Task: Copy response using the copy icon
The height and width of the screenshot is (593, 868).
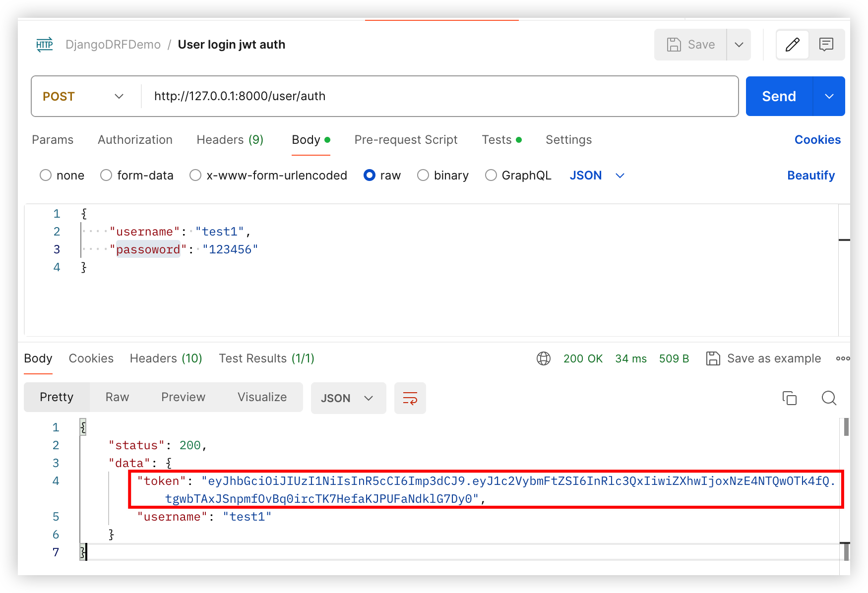Action: 789,398
